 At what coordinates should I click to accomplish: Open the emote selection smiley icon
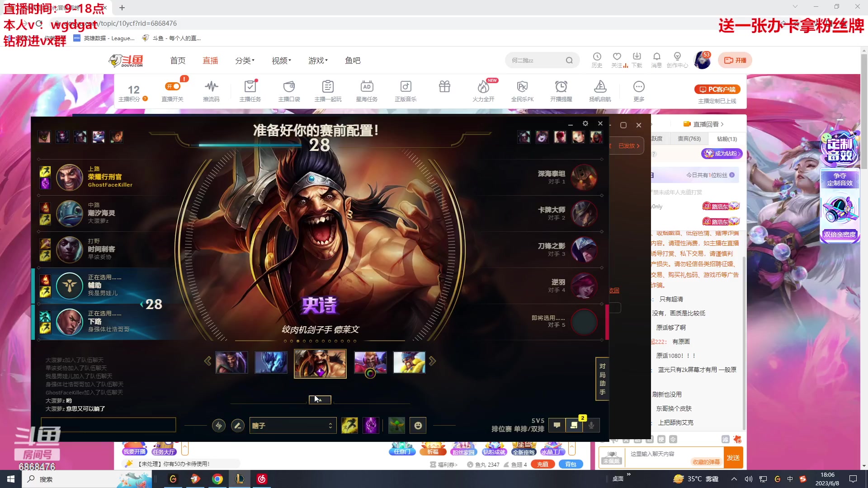tap(418, 425)
